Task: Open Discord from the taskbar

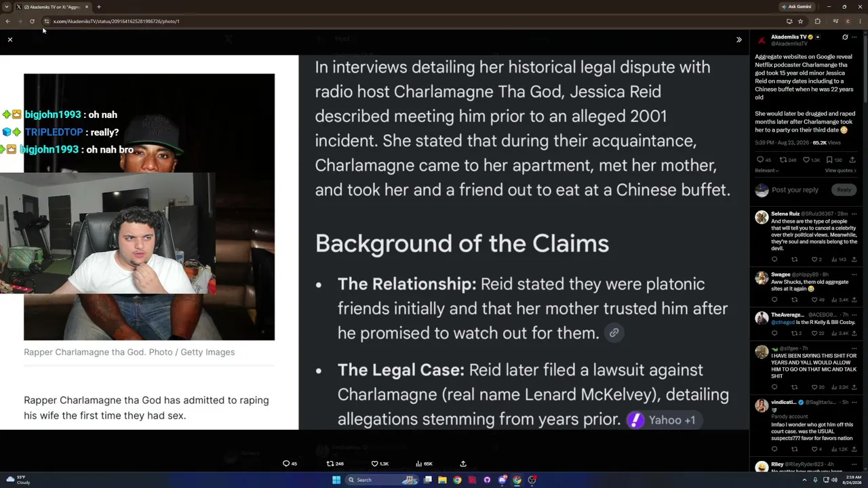Action: (x=502, y=480)
